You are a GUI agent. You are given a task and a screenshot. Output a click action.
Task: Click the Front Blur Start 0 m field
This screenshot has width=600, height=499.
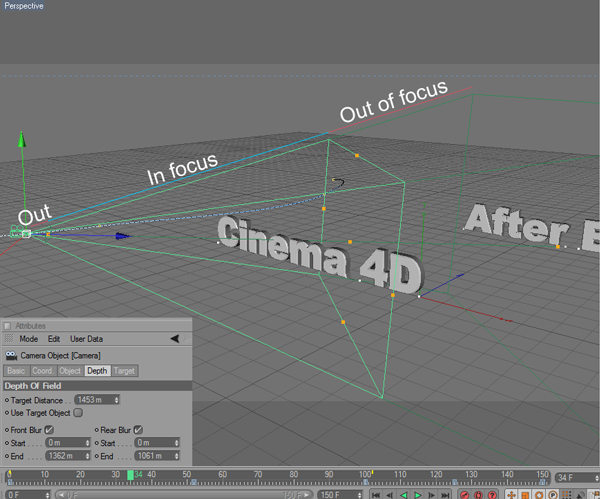coord(68,443)
